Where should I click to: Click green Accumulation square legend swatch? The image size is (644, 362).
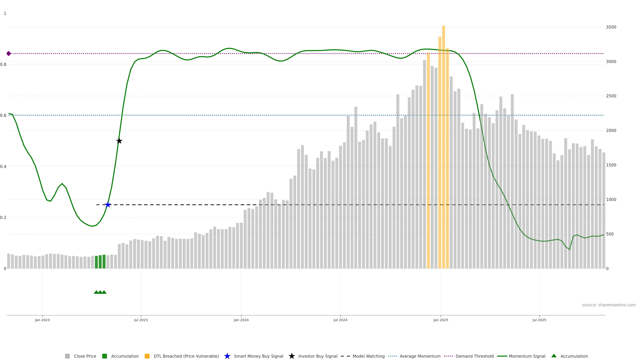(105, 356)
